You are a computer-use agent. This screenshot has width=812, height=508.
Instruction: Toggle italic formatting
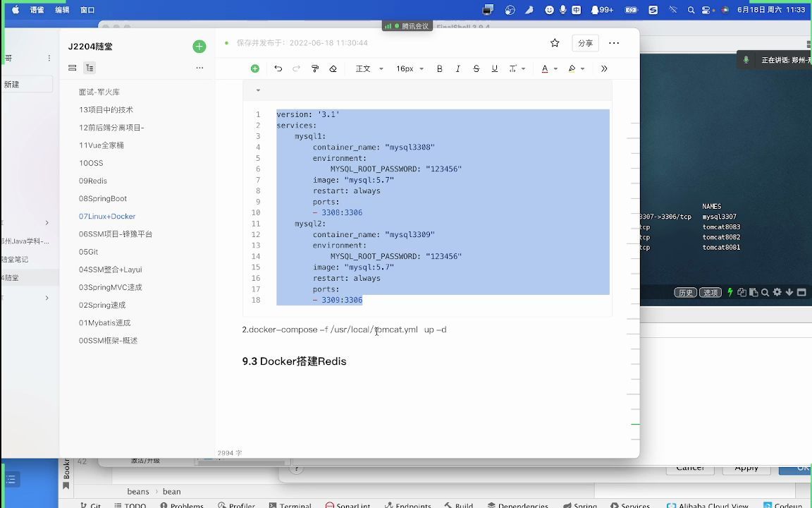tap(457, 68)
